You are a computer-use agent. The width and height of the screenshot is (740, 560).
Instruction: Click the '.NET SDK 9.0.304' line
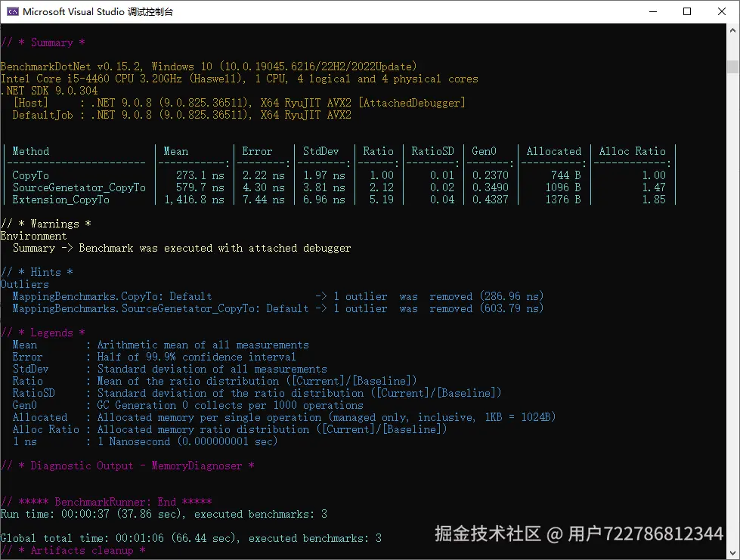(49, 91)
